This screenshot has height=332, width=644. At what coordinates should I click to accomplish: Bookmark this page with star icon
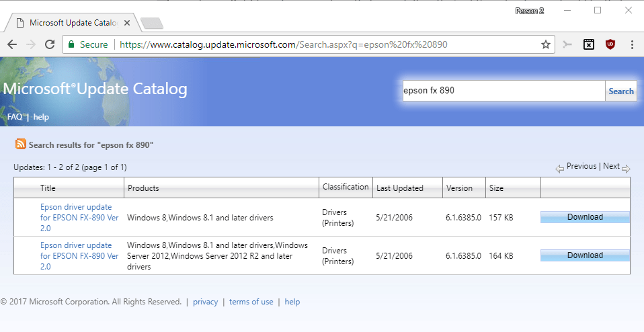[546, 45]
